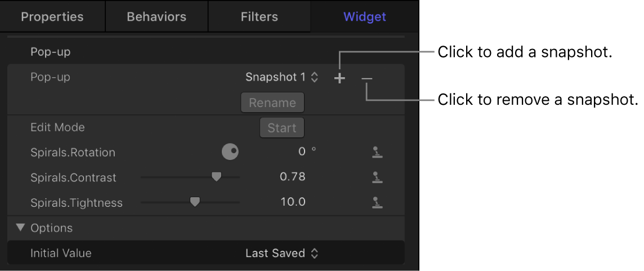Image resolution: width=644 pixels, height=271 pixels.
Task: Click rig icon for Spirals.Contrast
Action: (377, 177)
